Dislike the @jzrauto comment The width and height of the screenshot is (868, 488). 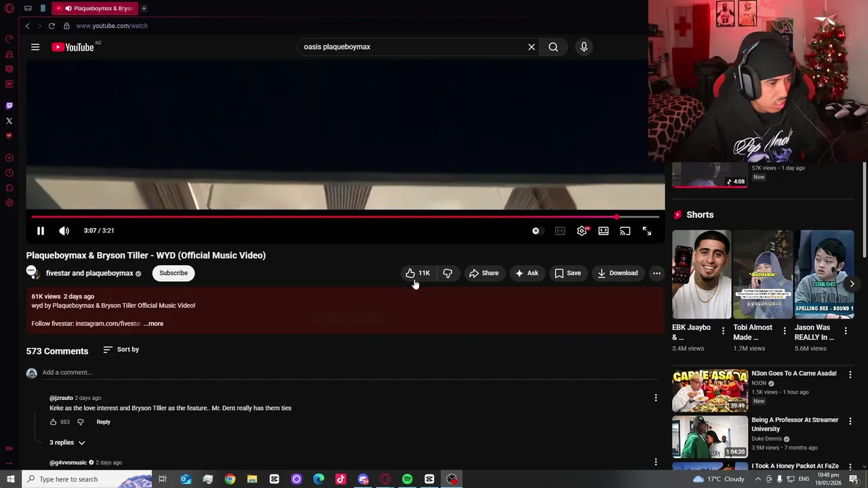pos(80,422)
